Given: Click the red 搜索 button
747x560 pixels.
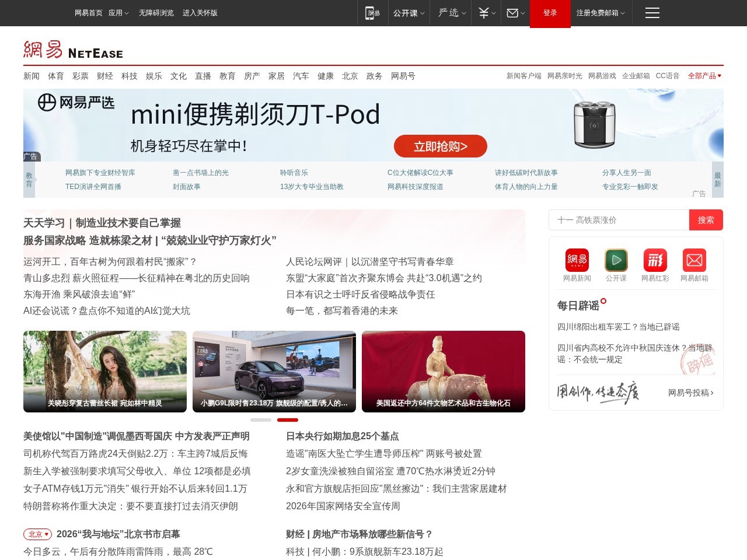Looking at the screenshot, I should click(x=706, y=220).
